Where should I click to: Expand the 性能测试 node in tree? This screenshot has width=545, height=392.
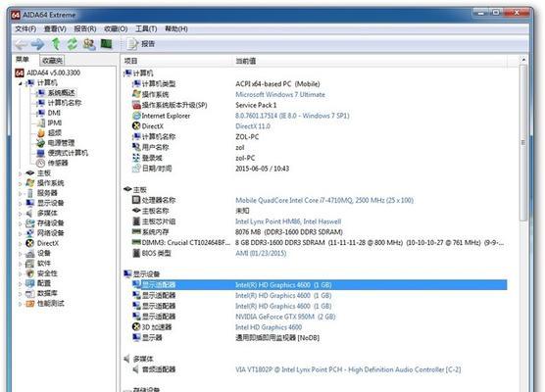pyautogui.click(x=21, y=304)
